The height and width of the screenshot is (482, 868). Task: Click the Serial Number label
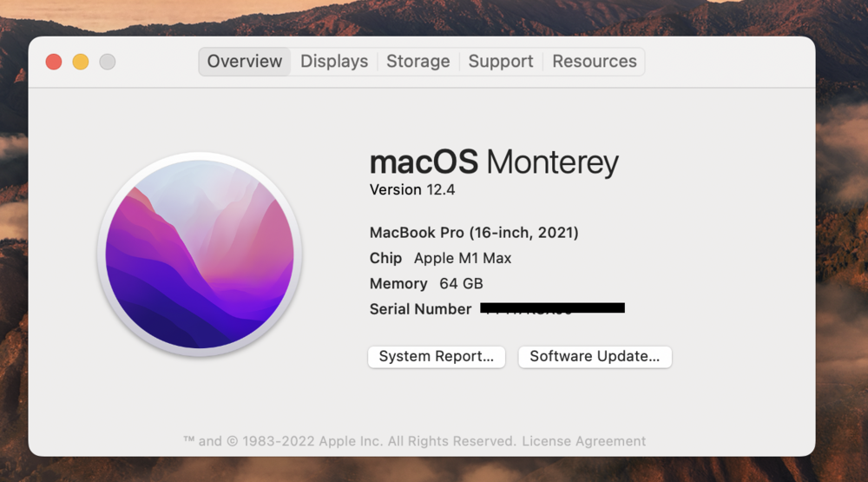point(420,309)
